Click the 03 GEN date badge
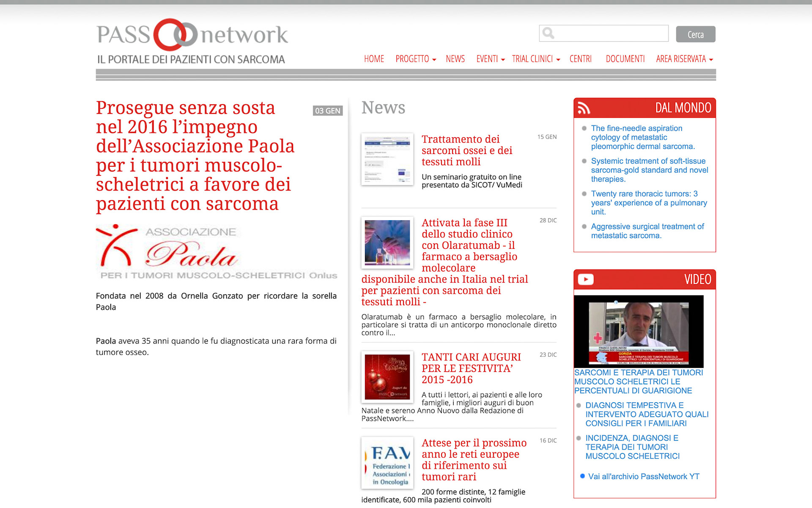This screenshot has height=508, width=812. 328,111
